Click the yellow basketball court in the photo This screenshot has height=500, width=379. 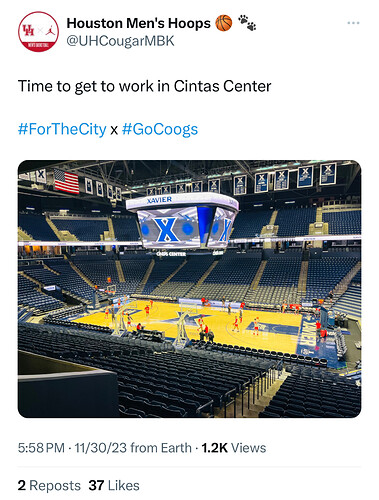coord(190,325)
